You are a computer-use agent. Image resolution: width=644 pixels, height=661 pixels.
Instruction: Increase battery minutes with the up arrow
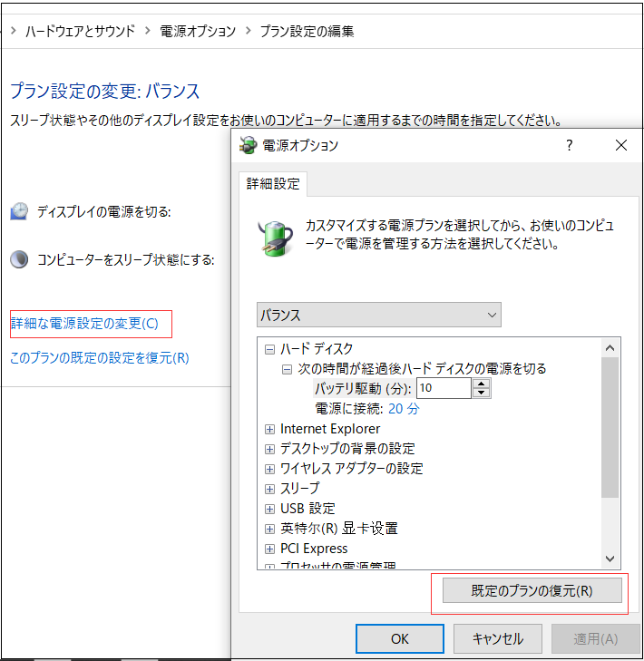tap(482, 384)
